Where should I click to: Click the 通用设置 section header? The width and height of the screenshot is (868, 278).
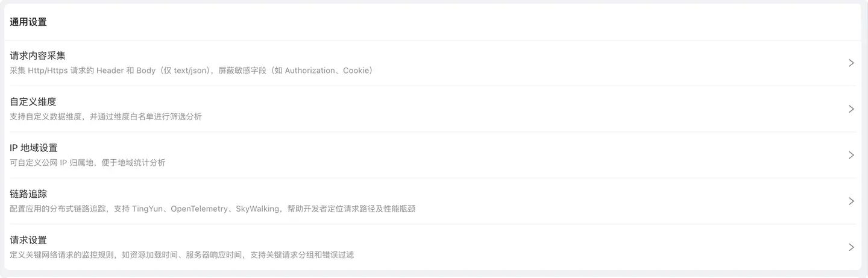point(28,22)
